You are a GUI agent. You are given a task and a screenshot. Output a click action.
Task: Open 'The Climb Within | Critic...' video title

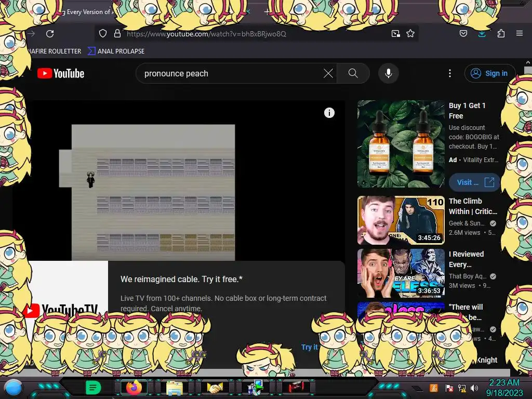pos(473,206)
